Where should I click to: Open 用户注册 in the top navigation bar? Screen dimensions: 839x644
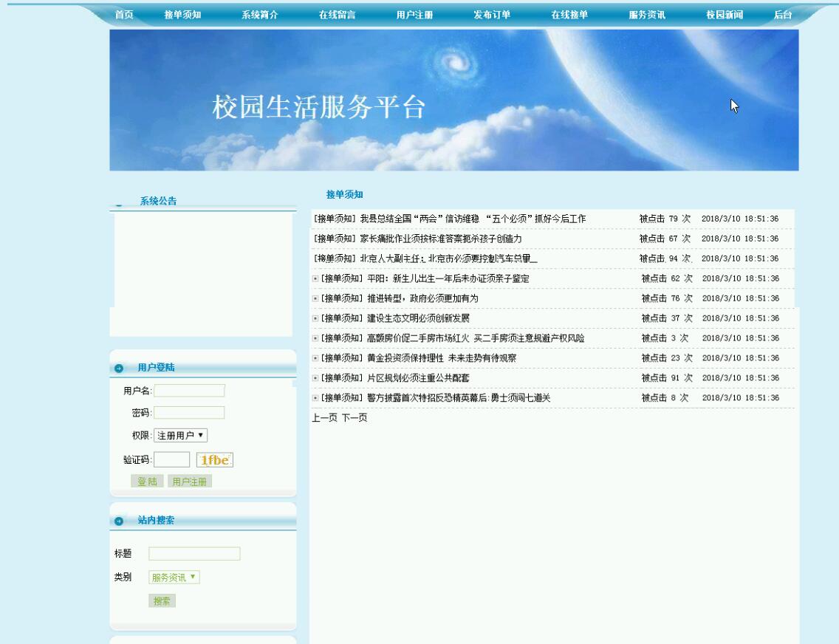(x=414, y=15)
